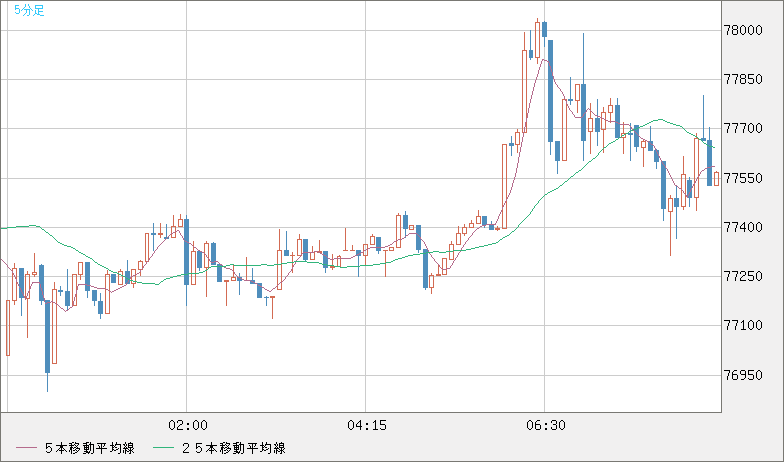
Task: Click the 77250 price axis label
Action: [744, 276]
